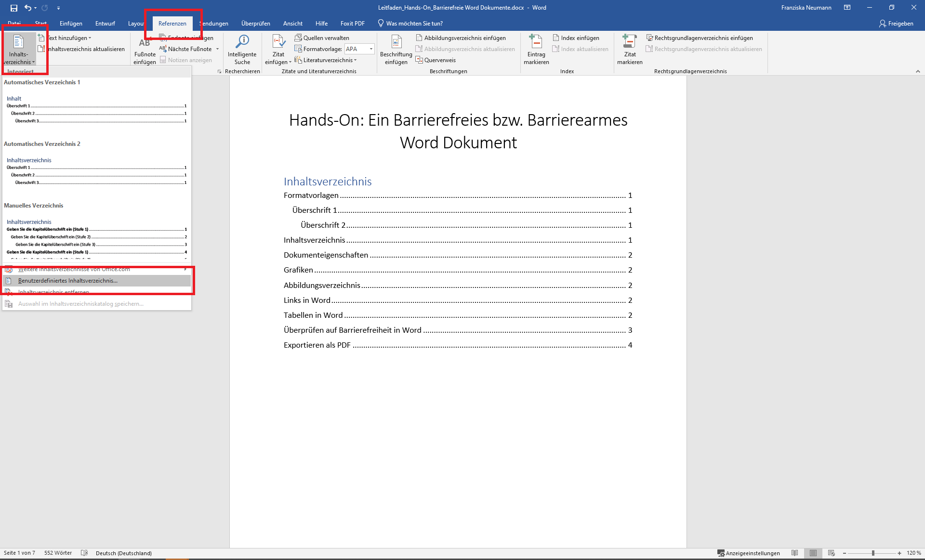Open the Literaturverzeichnis dropdown
The width and height of the screenshot is (925, 560).
click(x=355, y=60)
